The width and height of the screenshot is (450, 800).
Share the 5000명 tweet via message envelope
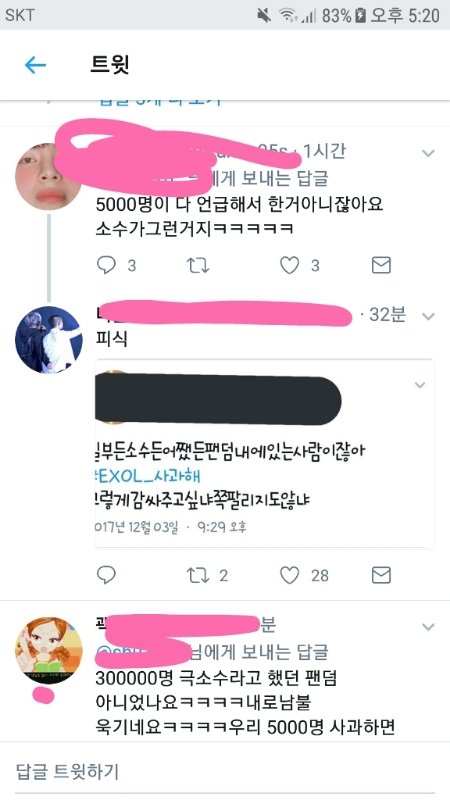tap(381, 265)
